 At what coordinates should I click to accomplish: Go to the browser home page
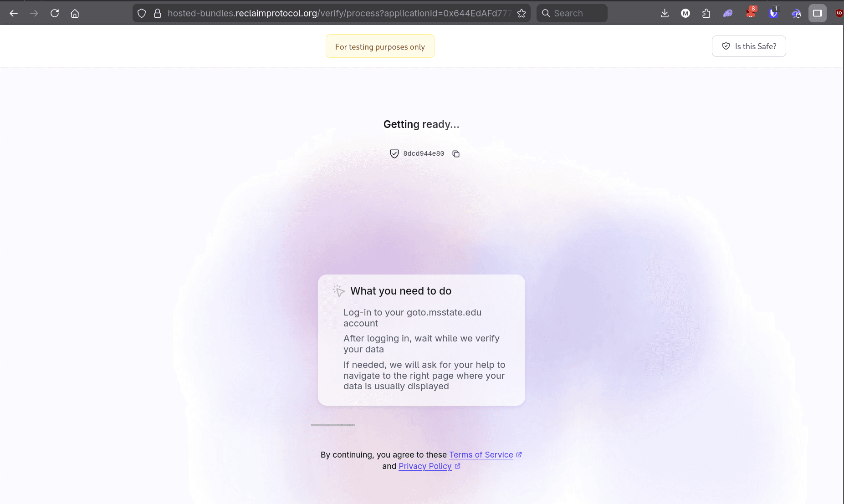75,13
